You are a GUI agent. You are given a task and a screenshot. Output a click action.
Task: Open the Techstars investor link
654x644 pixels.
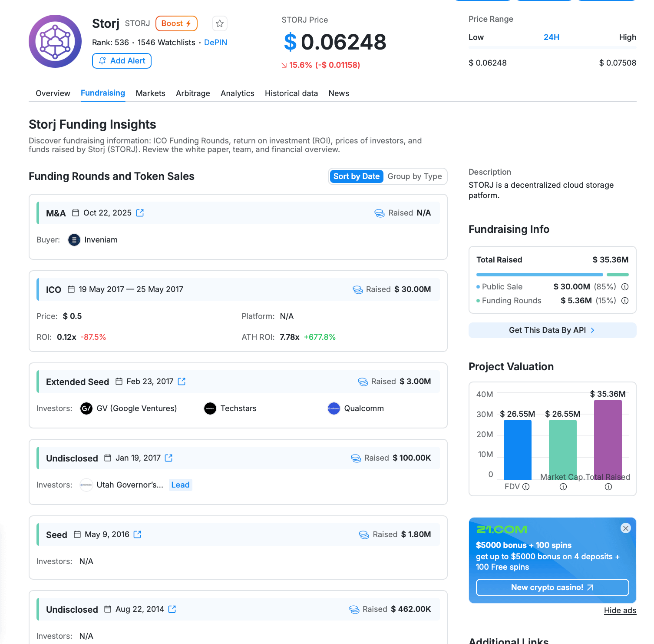point(238,408)
